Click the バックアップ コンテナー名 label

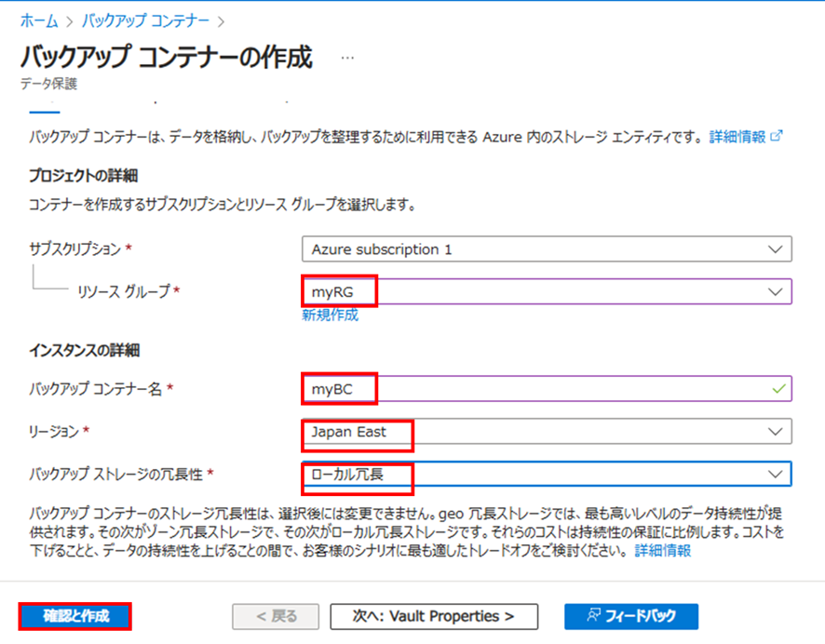[x=95, y=389]
